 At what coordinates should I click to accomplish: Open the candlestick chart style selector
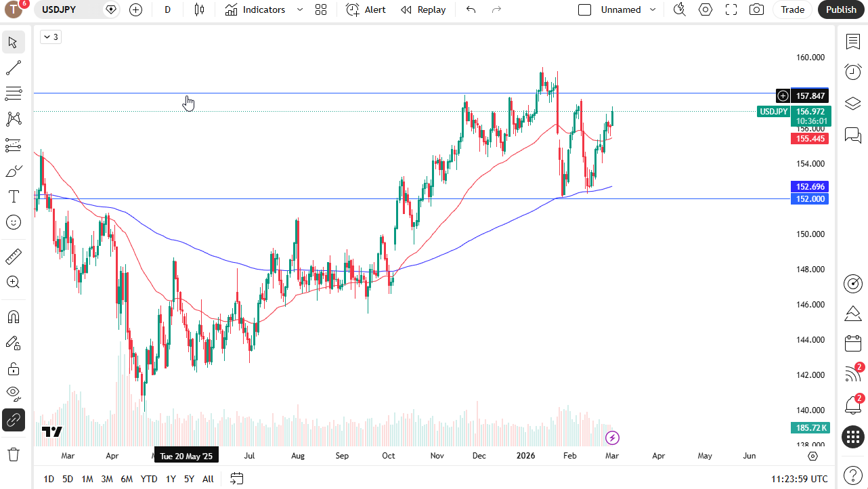click(198, 9)
